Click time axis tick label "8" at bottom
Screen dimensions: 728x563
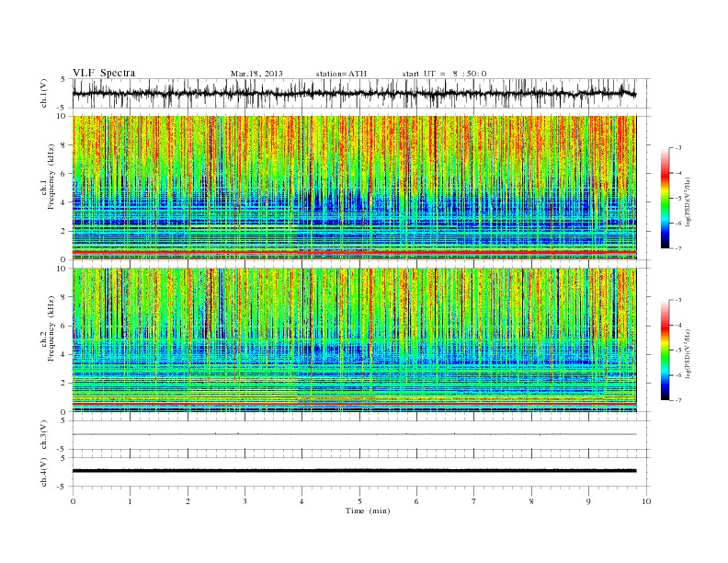click(531, 501)
